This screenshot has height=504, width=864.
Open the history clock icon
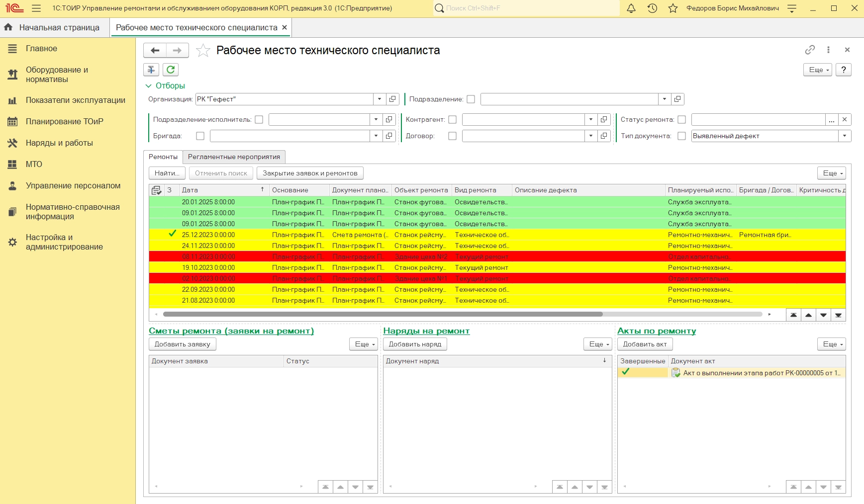coord(652,8)
